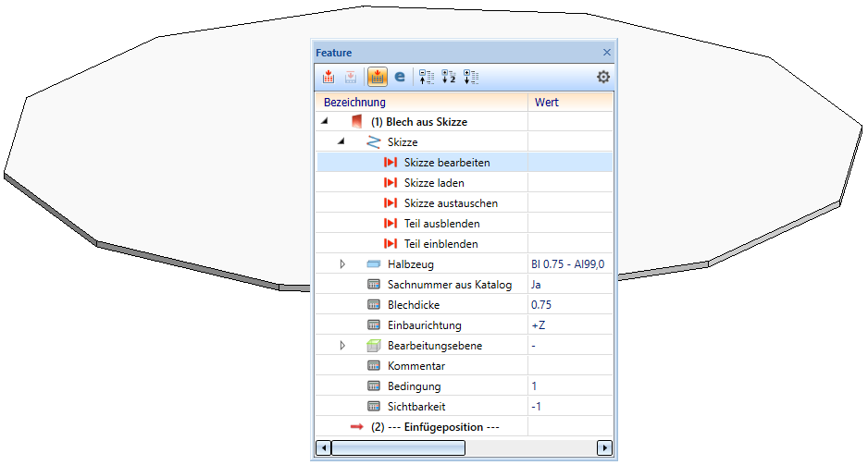Click the first red feature toolbar icon
Screen dimensions: 868x465
329,77
